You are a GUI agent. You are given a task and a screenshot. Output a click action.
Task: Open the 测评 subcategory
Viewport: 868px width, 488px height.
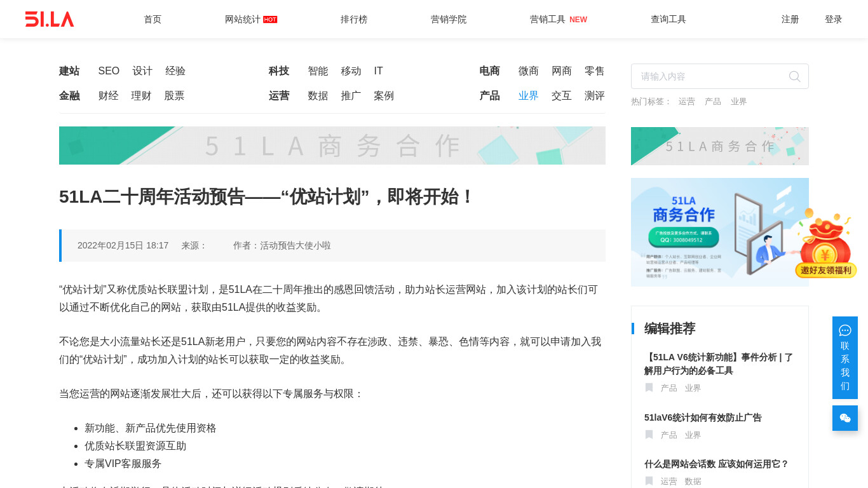595,96
